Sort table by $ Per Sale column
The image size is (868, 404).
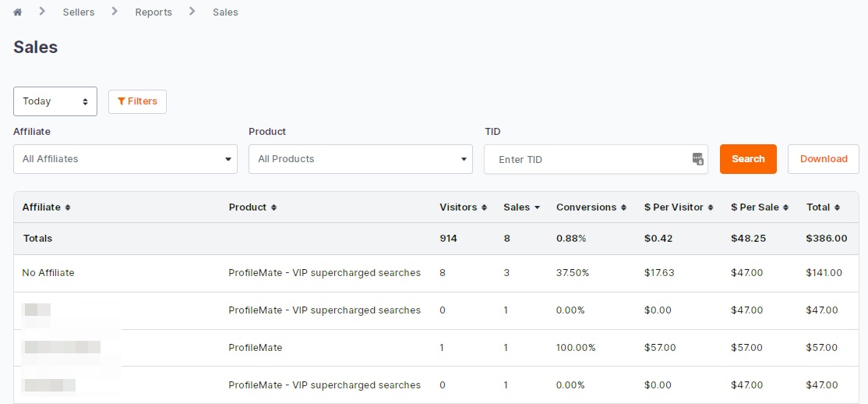pos(760,207)
